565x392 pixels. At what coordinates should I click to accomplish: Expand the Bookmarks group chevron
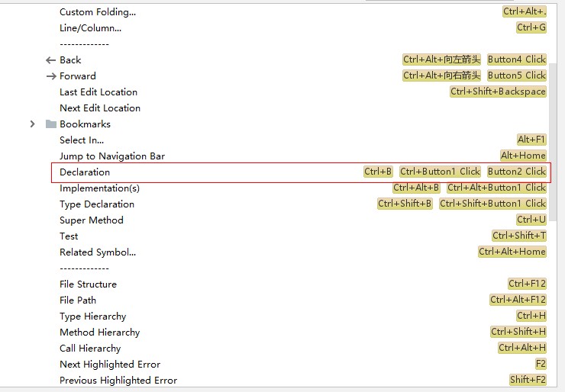click(32, 124)
